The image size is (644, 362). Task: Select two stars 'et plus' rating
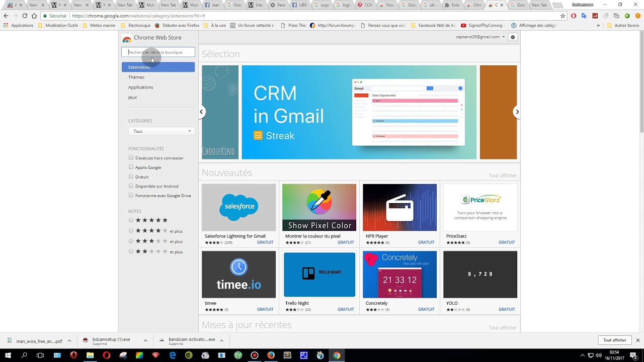tap(131, 251)
